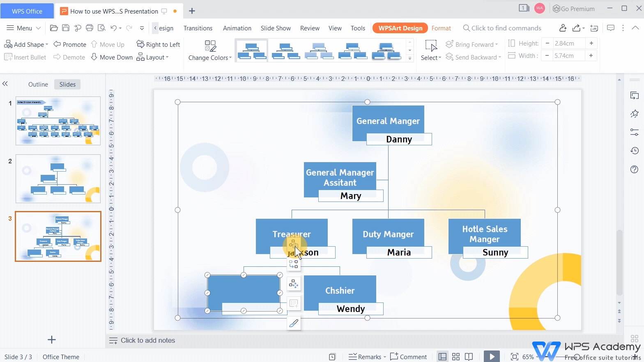The height and width of the screenshot is (362, 644).
Task: Switch to the Format tab
Action: tap(441, 28)
